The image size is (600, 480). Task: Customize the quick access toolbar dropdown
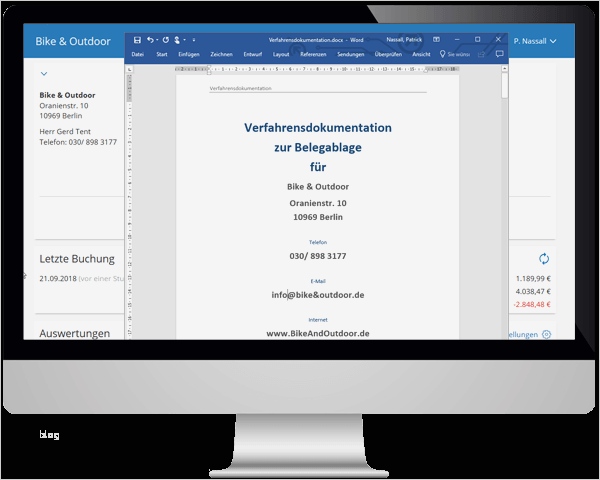click(194, 40)
